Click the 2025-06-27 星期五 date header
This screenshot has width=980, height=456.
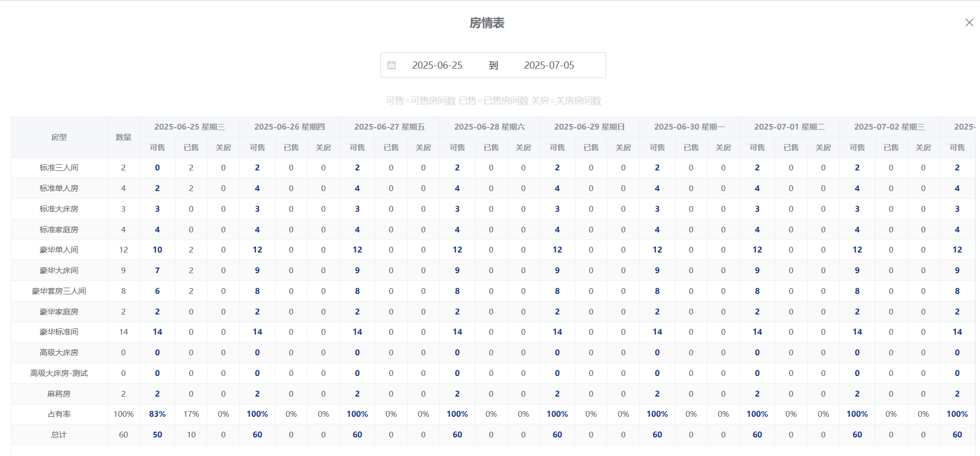pos(390,127)
